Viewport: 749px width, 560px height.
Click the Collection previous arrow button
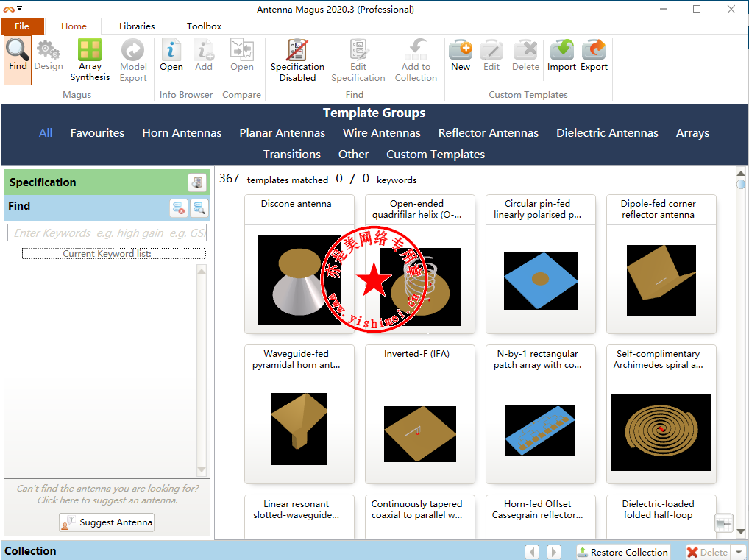(x=532, y=552)
